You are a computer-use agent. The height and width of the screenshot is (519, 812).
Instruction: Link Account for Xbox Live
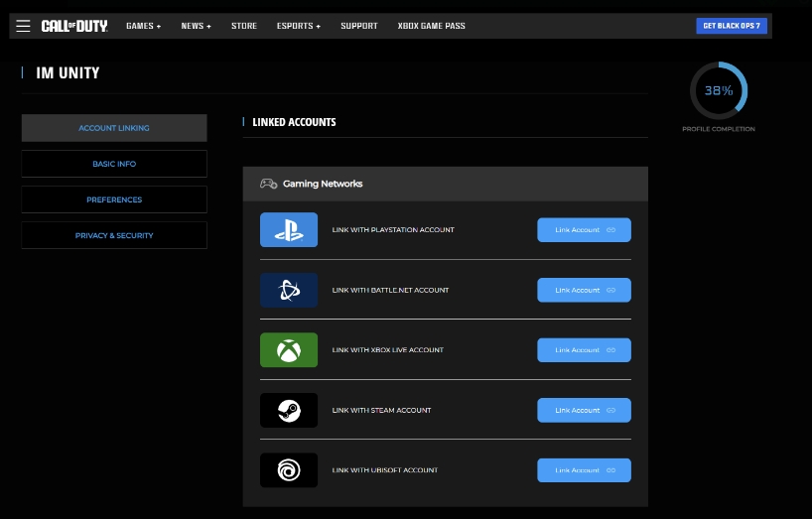[x=584, y=350]
